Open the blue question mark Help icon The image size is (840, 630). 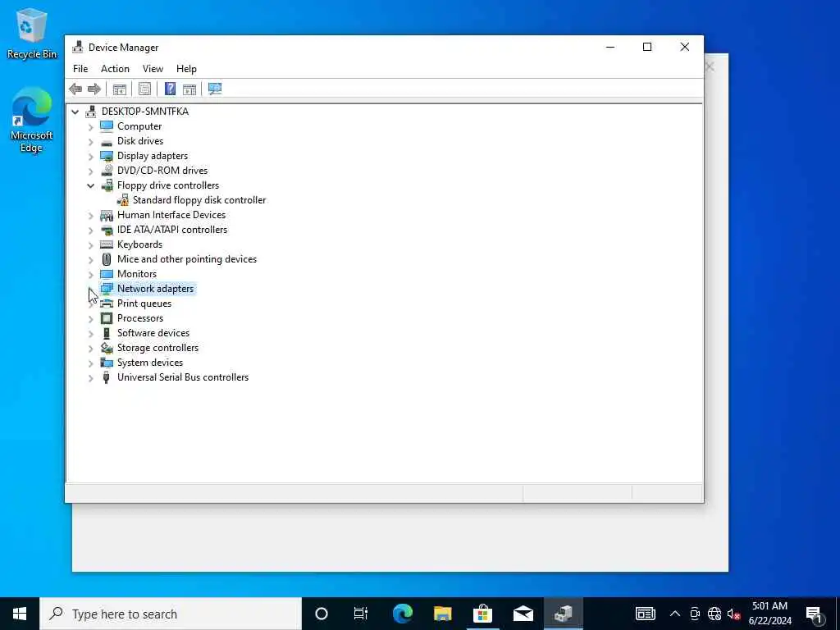(x=170, y=89)
